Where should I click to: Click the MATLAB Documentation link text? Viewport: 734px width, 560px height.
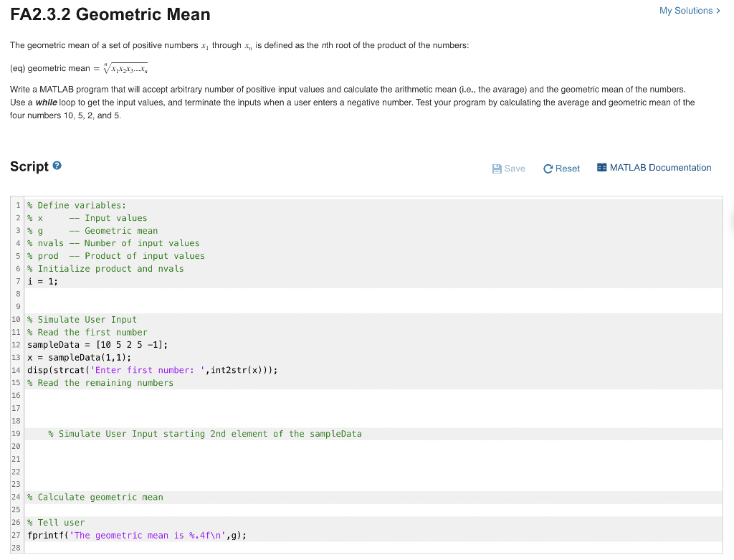(x=660, y=167)
